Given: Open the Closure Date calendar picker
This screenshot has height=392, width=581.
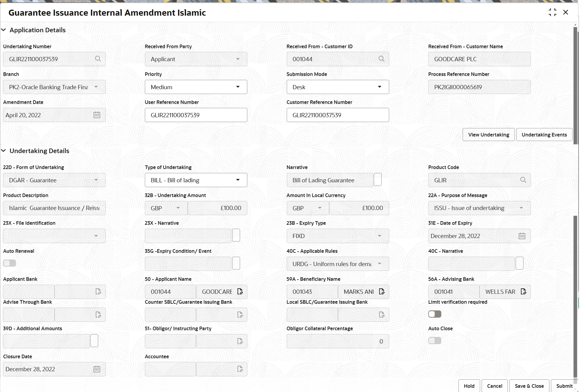Looking at the screenshot, I should [x=97, y=369].
